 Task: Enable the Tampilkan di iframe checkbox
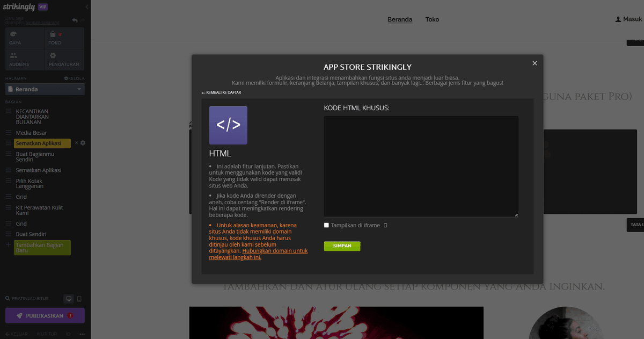[326, 225]
